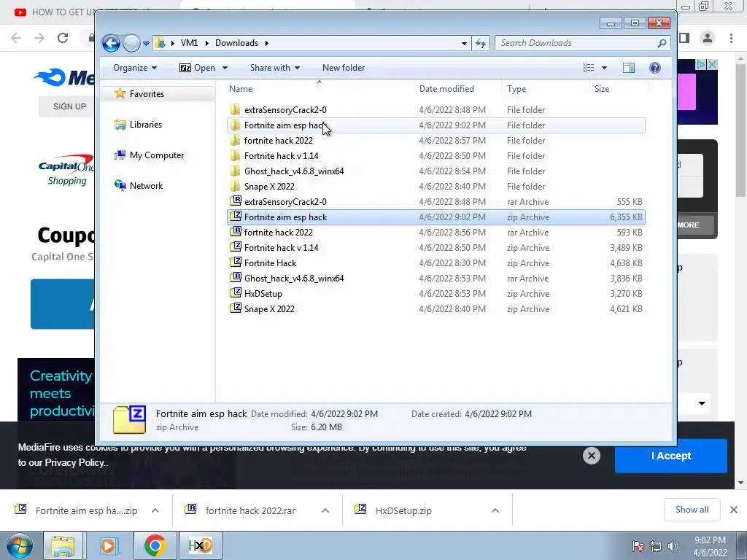Click Show all downloads
This screenshot has width=747, height=560.
tap(692, 510)
